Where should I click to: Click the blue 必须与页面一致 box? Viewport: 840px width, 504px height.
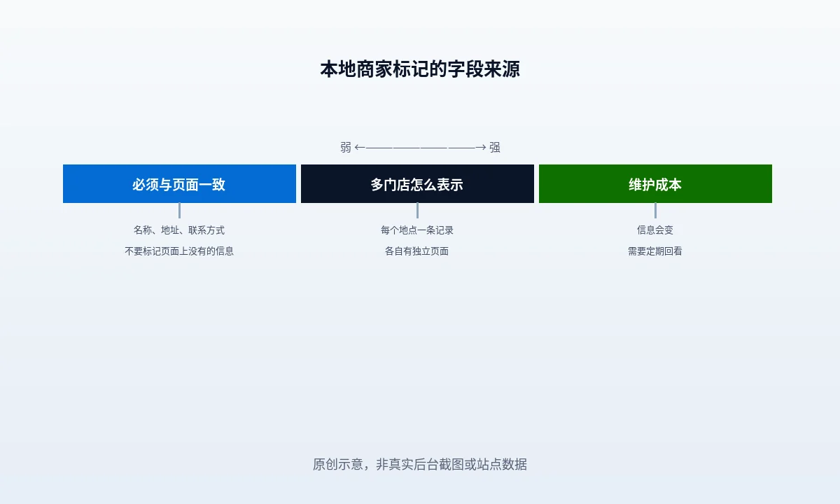(179, 184)
